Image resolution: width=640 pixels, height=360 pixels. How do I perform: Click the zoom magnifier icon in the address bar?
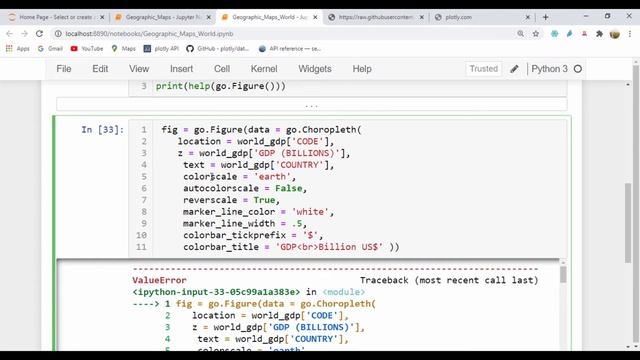pyautogui.click(x=520, y=34)
